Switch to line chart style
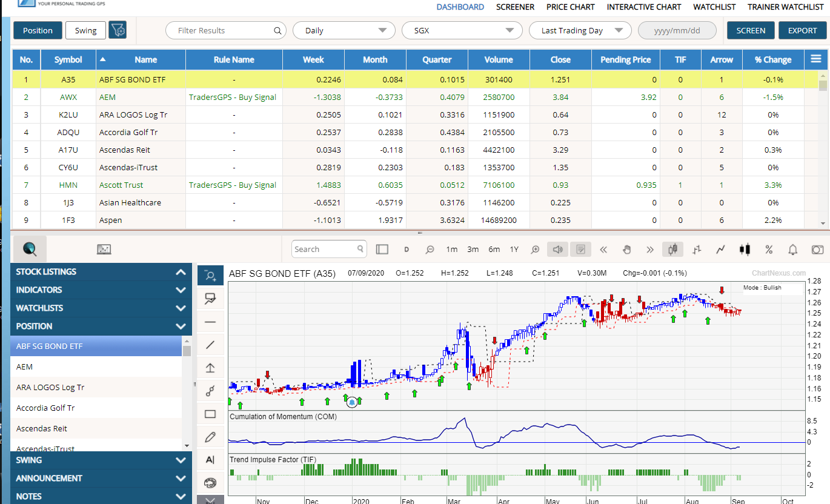Viewport: 830px width, 504px height. coord(720,249)
